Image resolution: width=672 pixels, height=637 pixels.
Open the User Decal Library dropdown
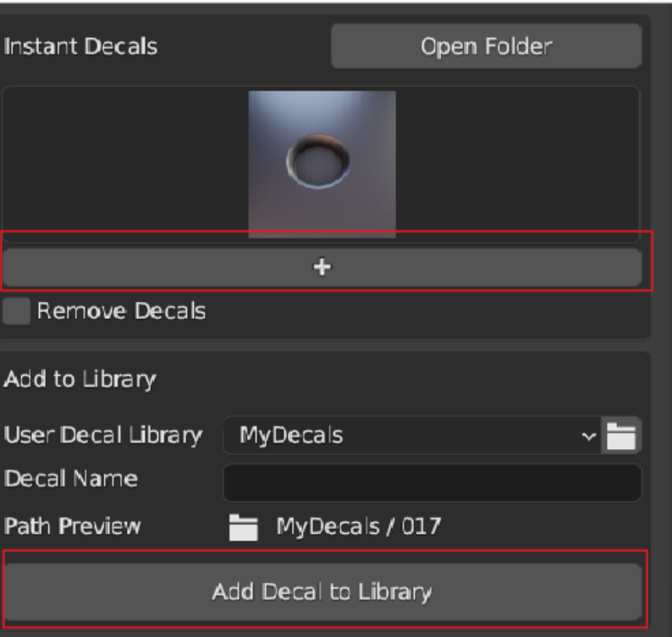click(x=412, y=435)
